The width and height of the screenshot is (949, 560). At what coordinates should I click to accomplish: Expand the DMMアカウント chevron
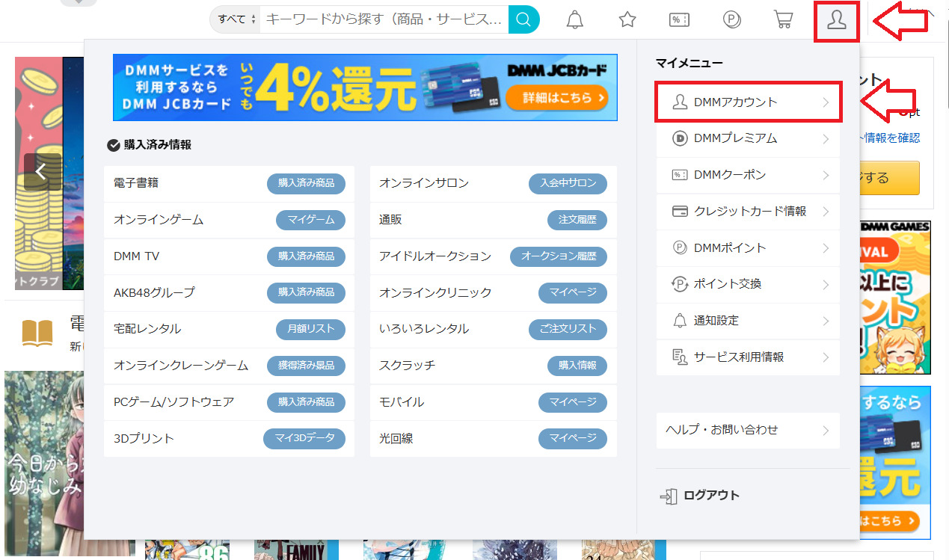[x=826, y=102]
